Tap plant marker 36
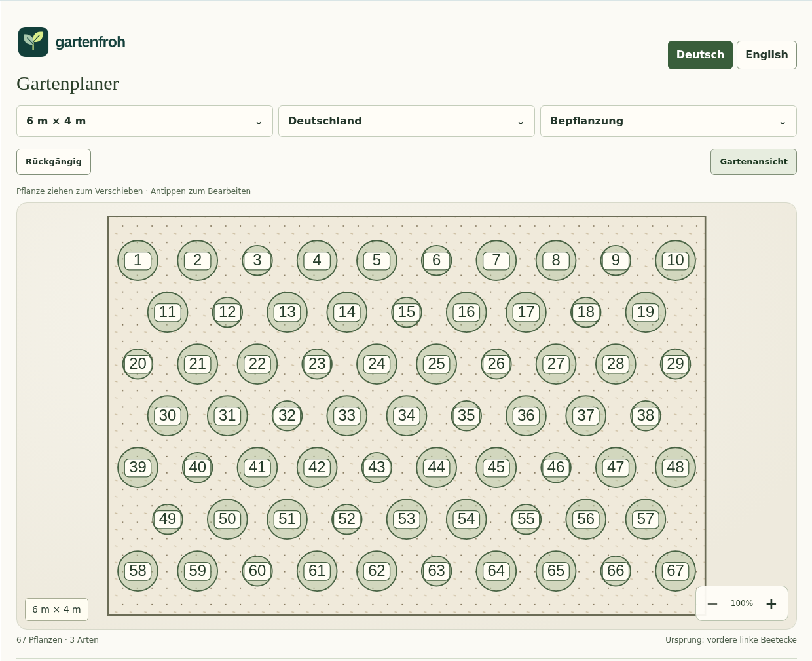Image resolution: width=812 pixels, height=661 pixels. [526, 415]
